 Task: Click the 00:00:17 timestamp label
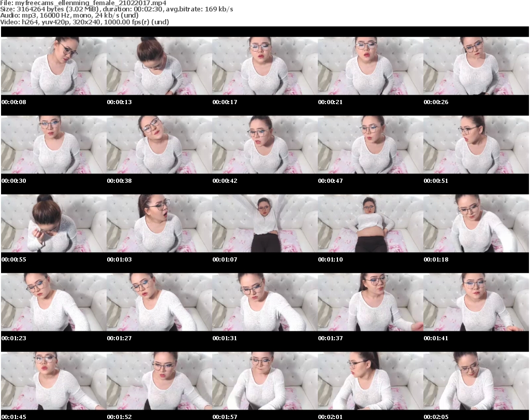[x=225, y=102]
